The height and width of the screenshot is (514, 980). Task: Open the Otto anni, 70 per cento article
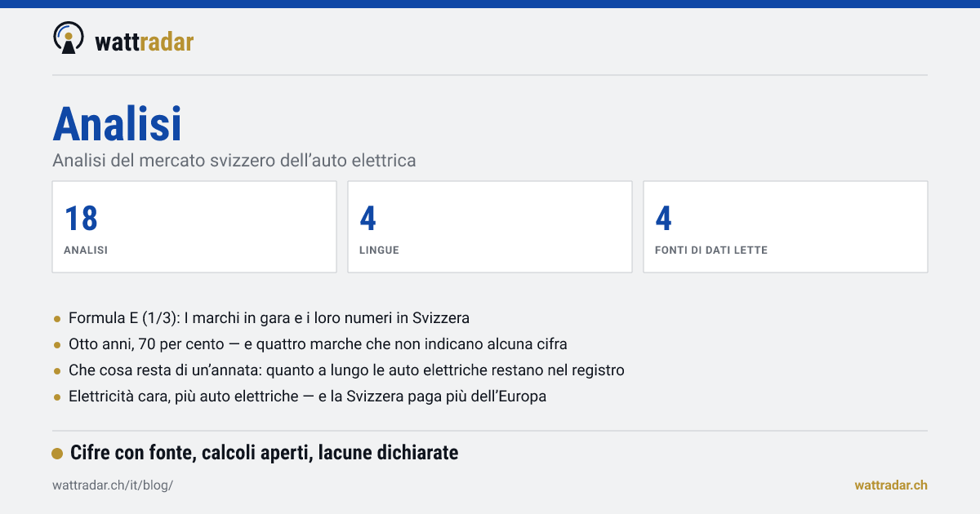(x=318, y=344)
